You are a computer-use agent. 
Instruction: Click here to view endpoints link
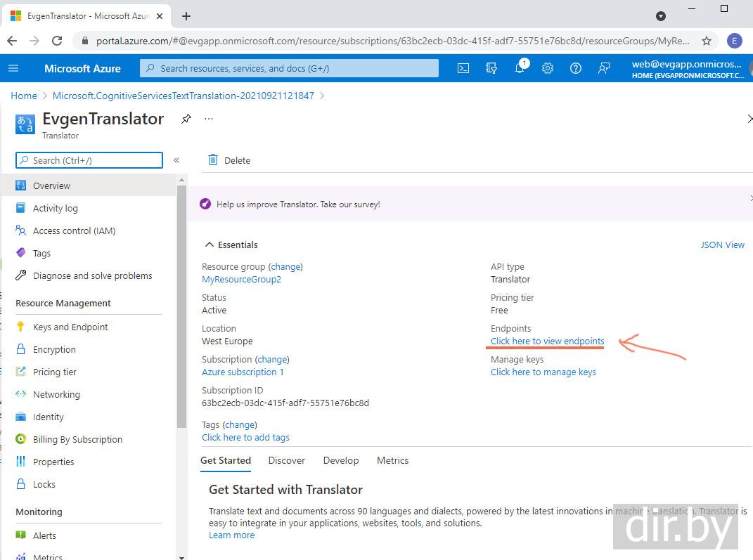pos(547,341)
